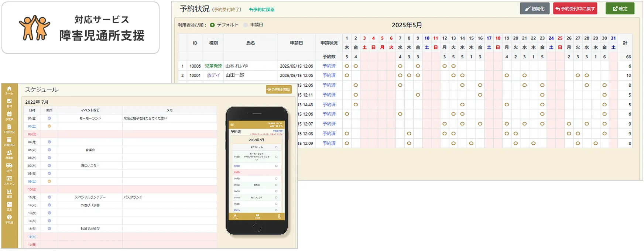Click the 申請状況 column header
Image resolution: width=644 pixels, height=251 pixels.
click(329, 43)
